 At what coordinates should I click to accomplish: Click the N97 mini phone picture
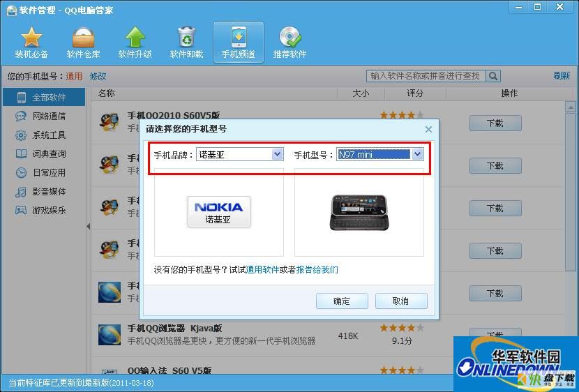click(359, 212)
